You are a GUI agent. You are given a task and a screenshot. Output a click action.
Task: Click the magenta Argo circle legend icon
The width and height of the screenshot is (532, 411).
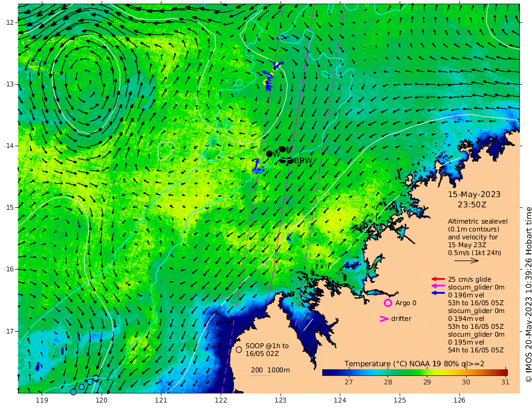pyautogui.click(x=388, y=303)
